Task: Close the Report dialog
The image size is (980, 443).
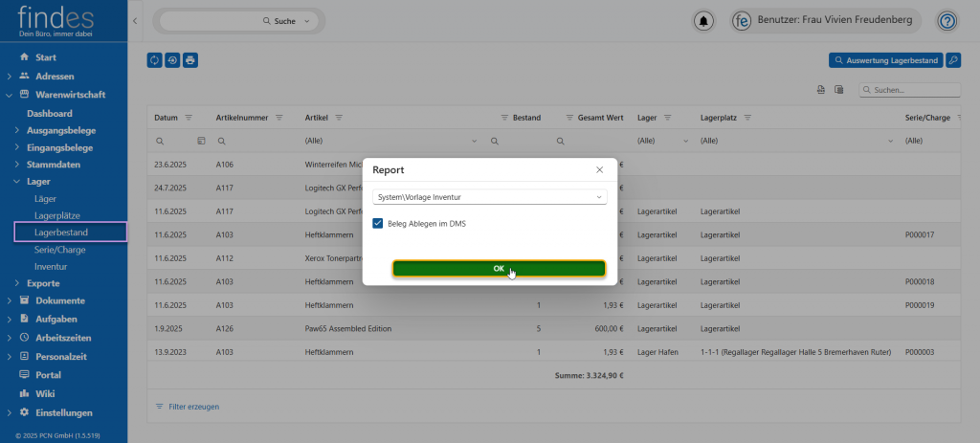Action: click(x=600, y=169)
